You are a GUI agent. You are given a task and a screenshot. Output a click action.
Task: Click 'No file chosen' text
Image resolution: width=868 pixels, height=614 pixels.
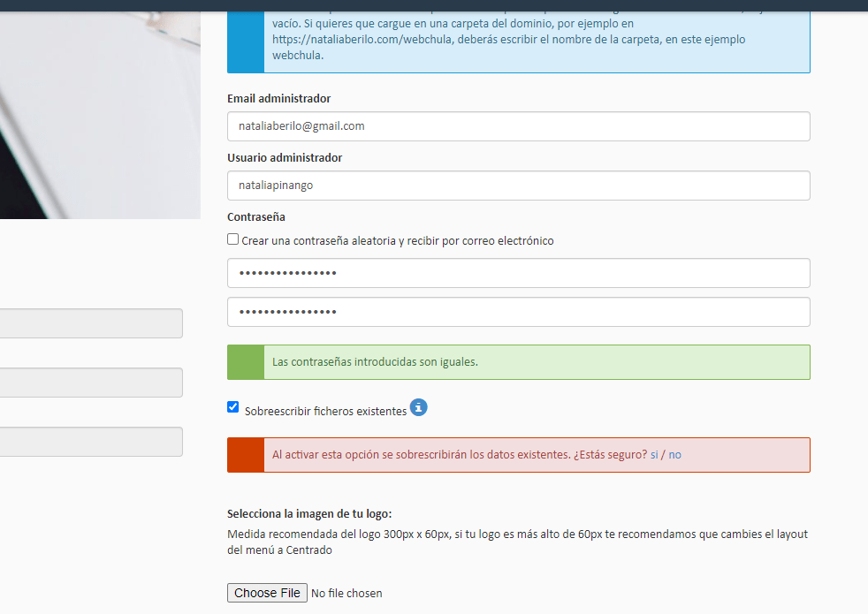[346, 593]
